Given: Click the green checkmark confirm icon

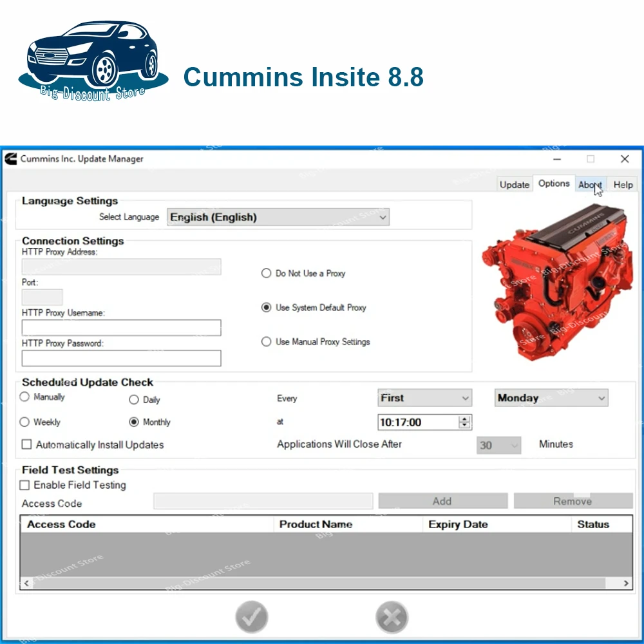Looking at the screenshot, I should coord(251,616).
